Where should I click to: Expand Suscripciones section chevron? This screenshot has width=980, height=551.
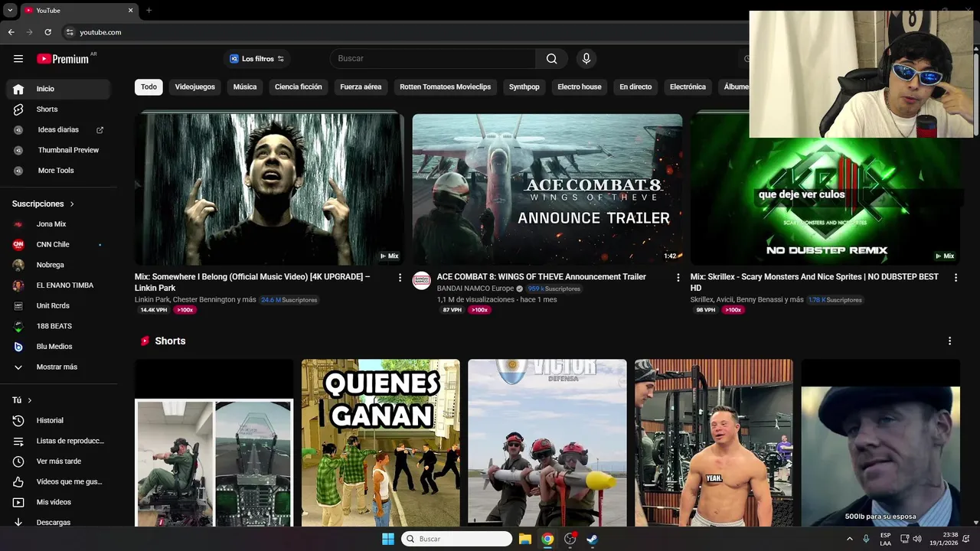tap(72, 204)
